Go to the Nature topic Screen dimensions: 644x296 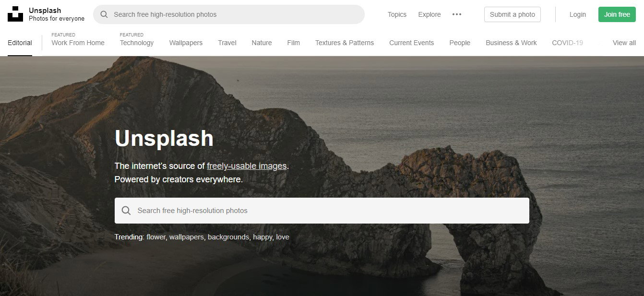coord(262,43)
